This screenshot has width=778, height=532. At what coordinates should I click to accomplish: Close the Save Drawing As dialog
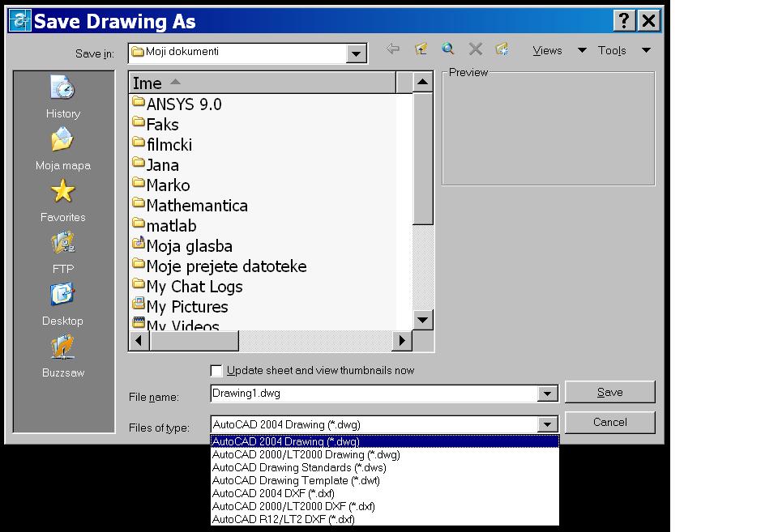pyautogui.click(x=649, y=21)
